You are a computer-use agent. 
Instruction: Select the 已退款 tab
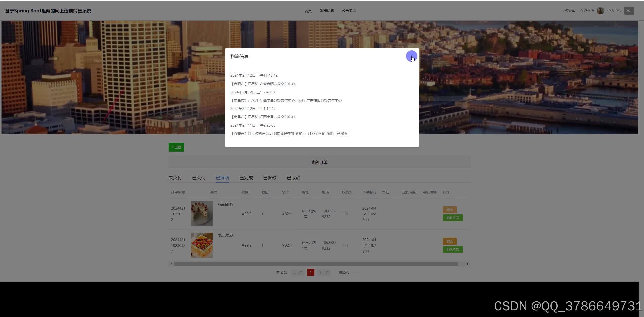(x=270, y=178)
